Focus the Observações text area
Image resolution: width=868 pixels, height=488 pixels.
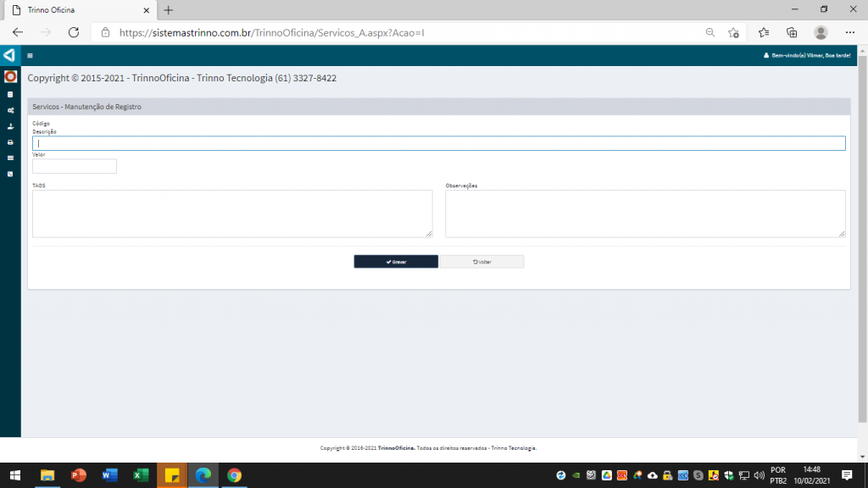645,213
